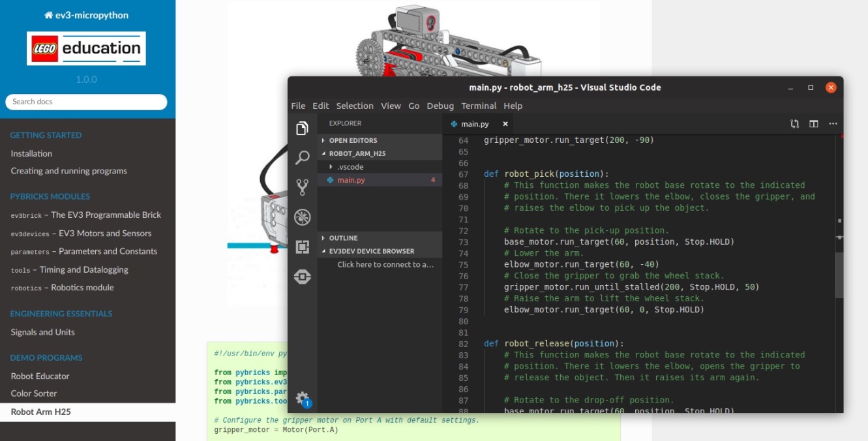868x441 pixels.
Task: Open the Selection menu
Action: pyautogui.click(x=355, y=106)
